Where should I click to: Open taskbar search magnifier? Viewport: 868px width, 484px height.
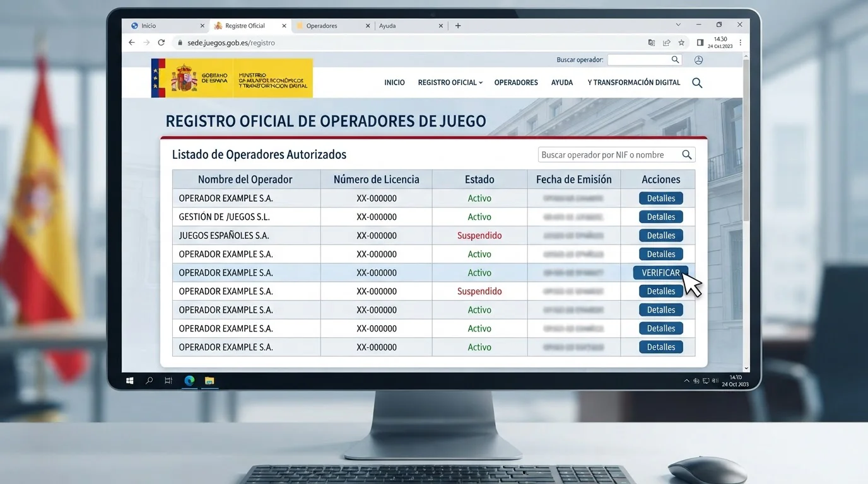[x=150, y=381]
